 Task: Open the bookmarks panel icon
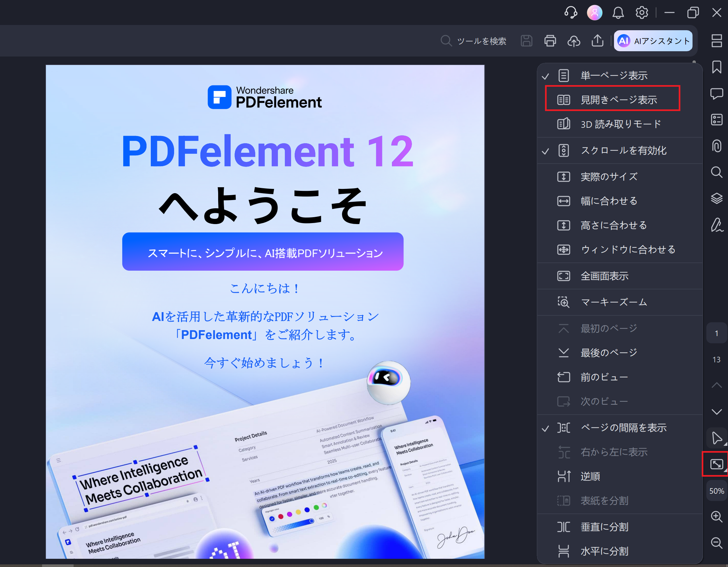(717, 67)
